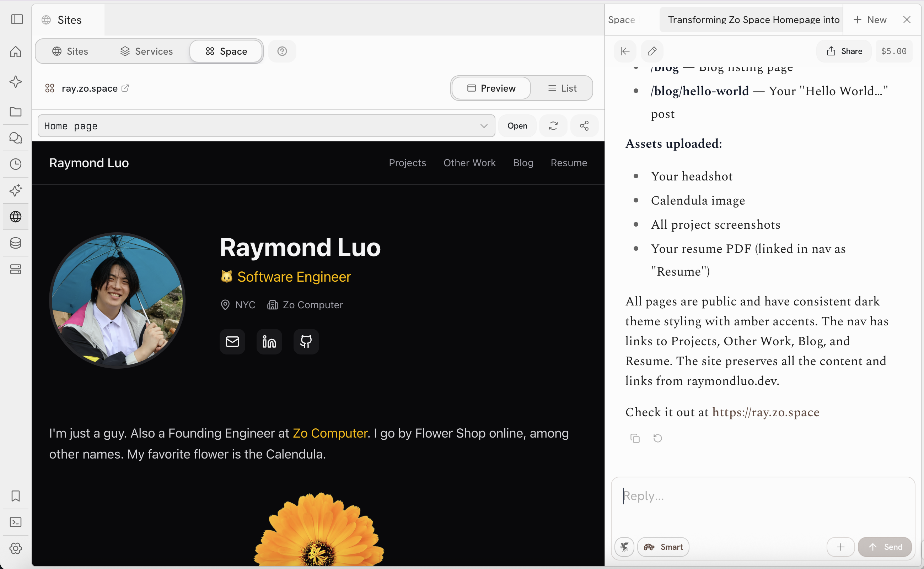
Task: Click the GitHub icon on profile
Action: coord(306,342)
